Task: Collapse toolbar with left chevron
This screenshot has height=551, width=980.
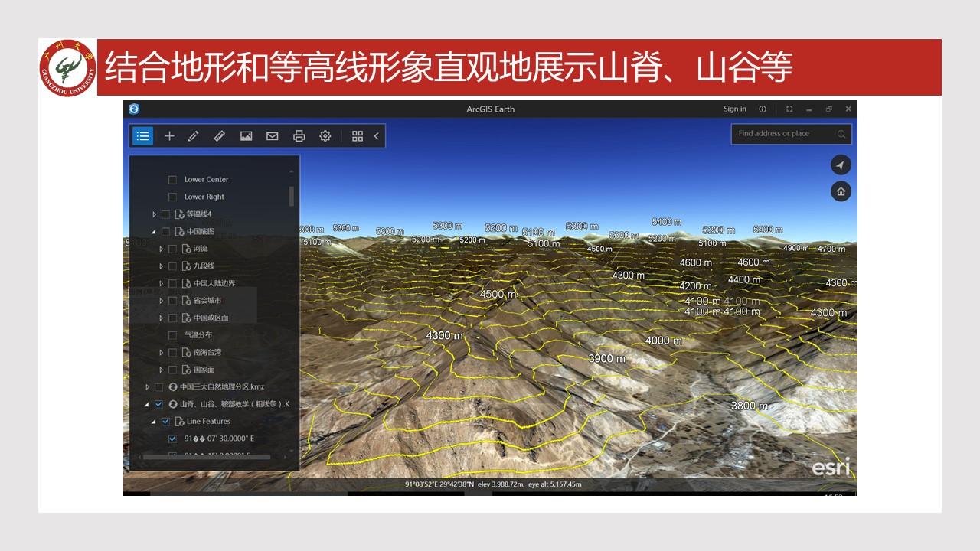Action: pos(377,136)
